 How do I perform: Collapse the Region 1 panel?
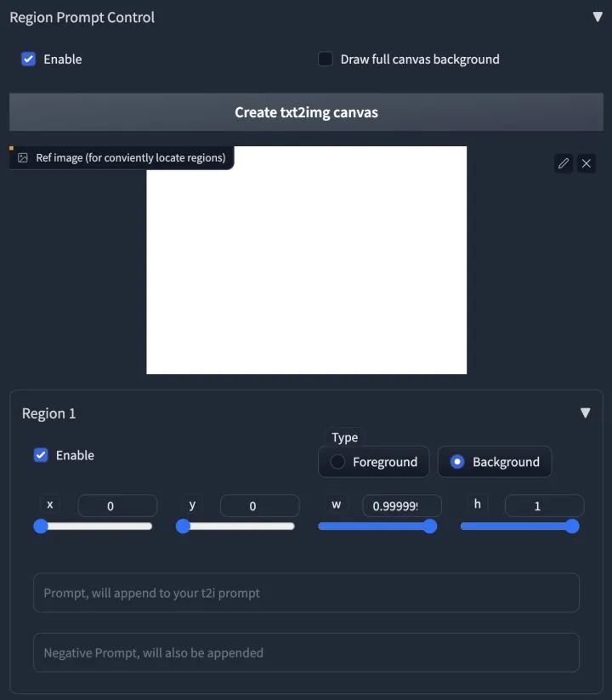(x=585, y=413)
